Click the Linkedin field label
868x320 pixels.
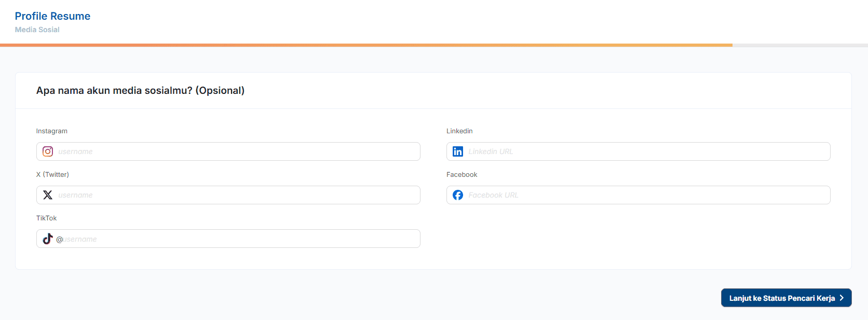point(459,131)
